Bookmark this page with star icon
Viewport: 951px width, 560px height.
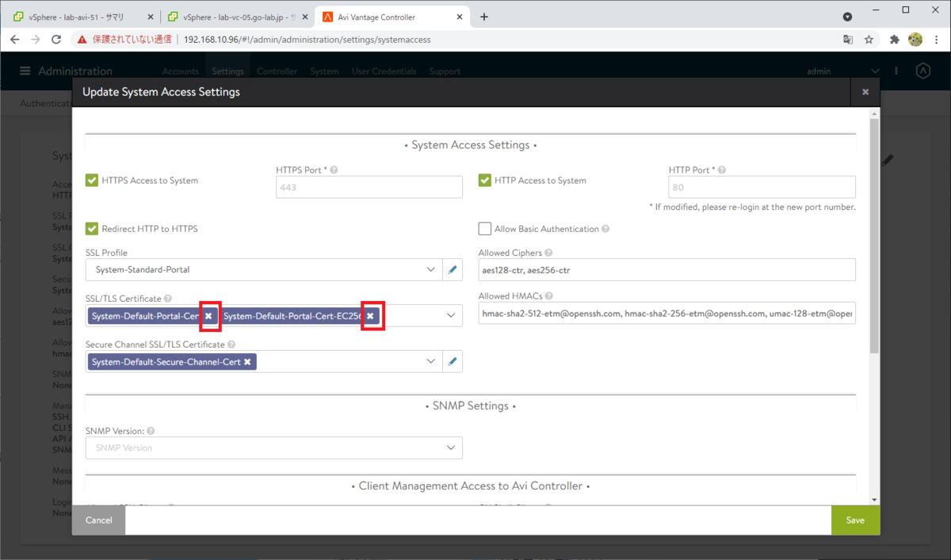pos(869,39)
